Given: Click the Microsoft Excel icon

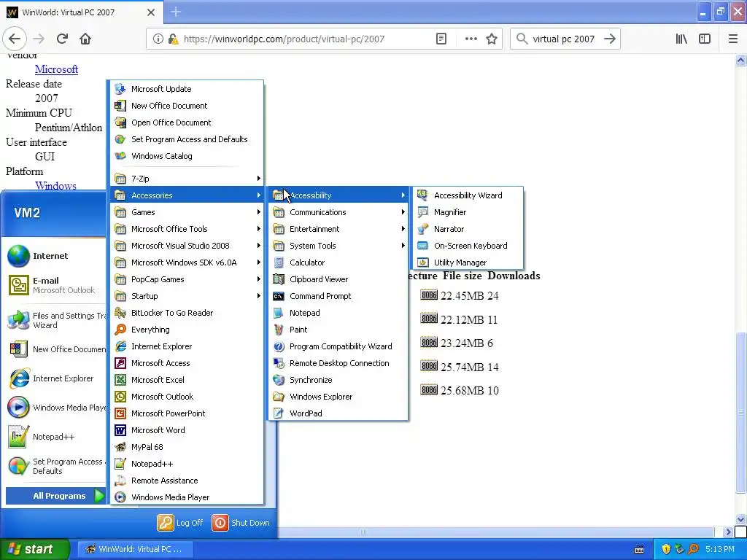Looking at the screenshot, I should (x=120, y=380).
